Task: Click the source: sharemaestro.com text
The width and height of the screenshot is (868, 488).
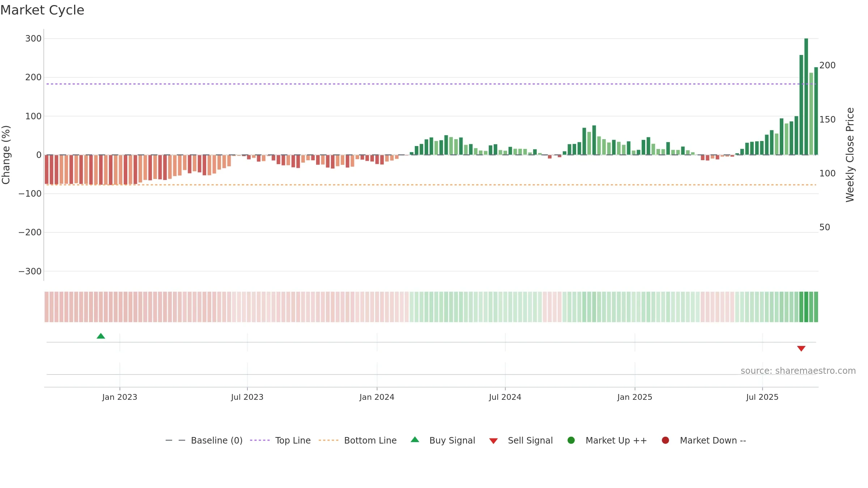Action: [x=798, y=371]
